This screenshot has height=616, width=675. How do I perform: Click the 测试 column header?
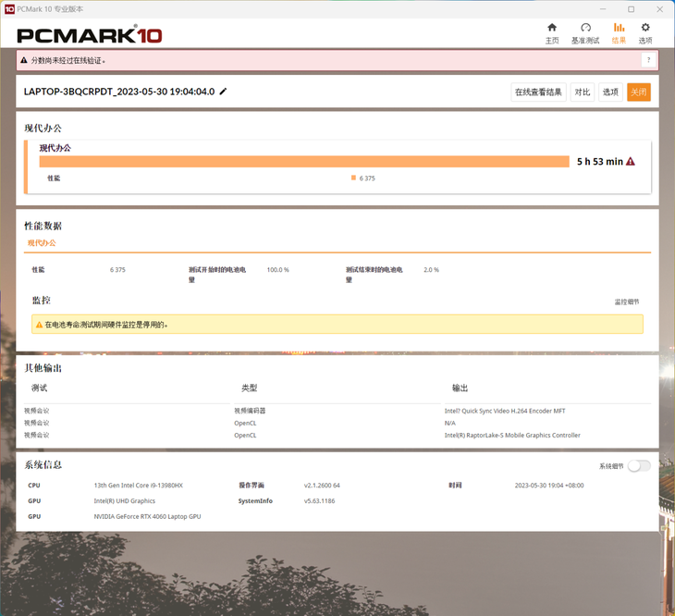tap(39, 388)
